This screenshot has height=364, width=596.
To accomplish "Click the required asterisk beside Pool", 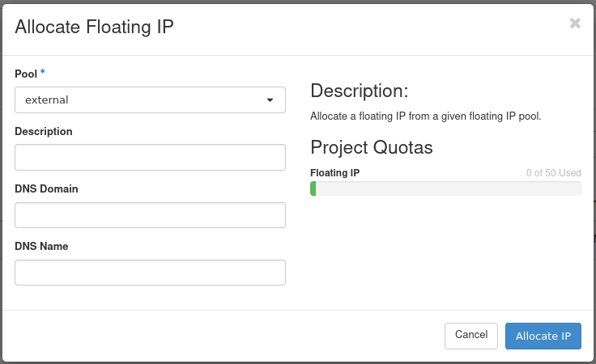I will [43, 73].
